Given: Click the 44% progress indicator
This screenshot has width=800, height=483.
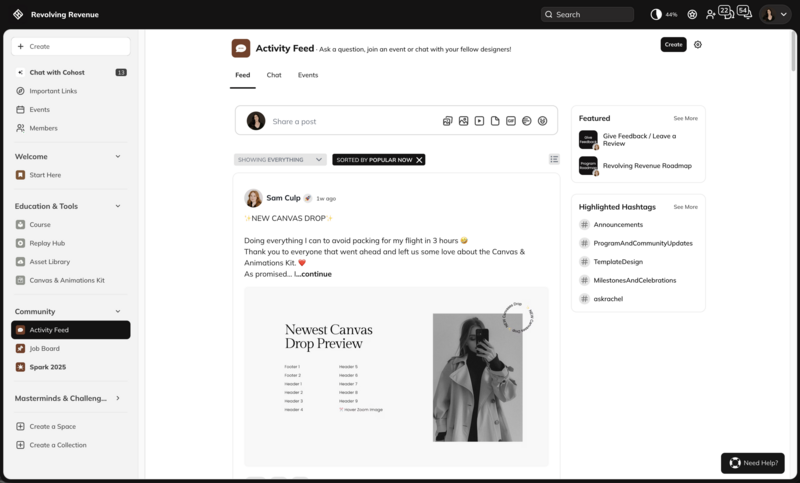Looking at the screenshot, I should [664, 15].
